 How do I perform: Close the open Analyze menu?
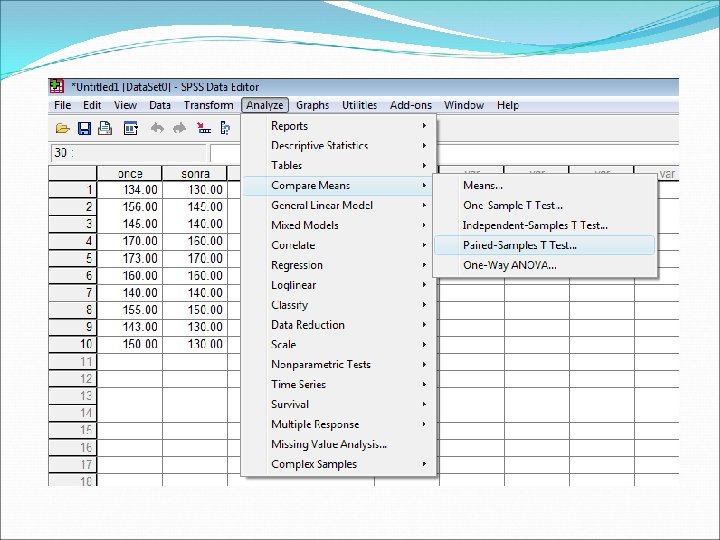point(265,105)
